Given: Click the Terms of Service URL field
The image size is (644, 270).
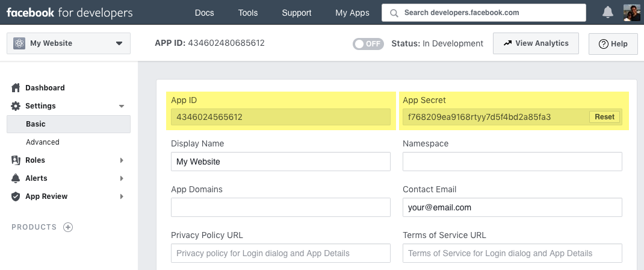Looking at the screenshot, I should pyautogui.click(x=513, y=253).
